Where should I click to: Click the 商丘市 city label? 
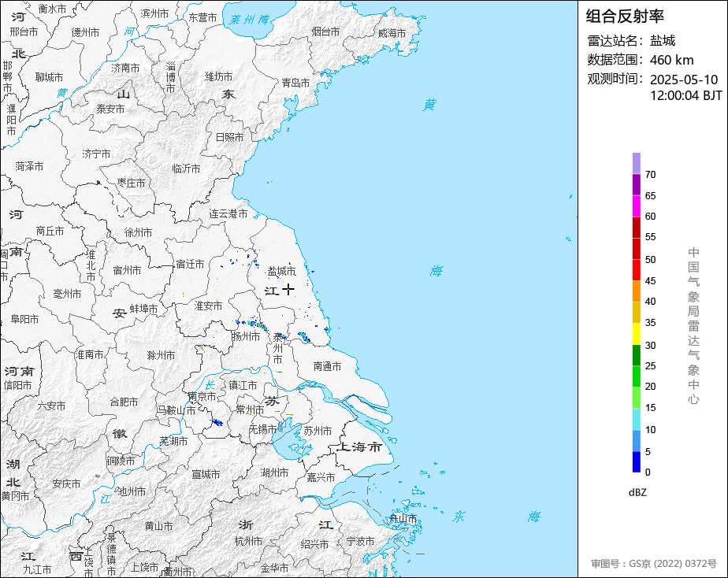coord(50,231)
